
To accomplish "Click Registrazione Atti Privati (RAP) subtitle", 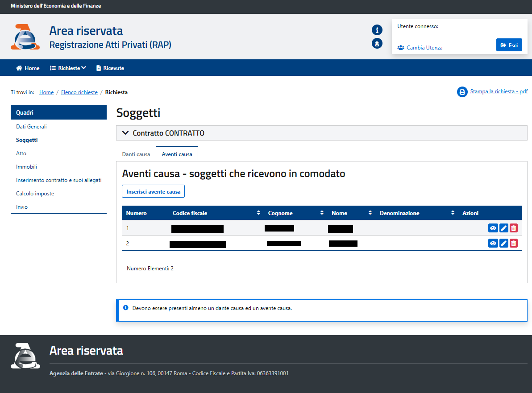I will tap(110, 45).
